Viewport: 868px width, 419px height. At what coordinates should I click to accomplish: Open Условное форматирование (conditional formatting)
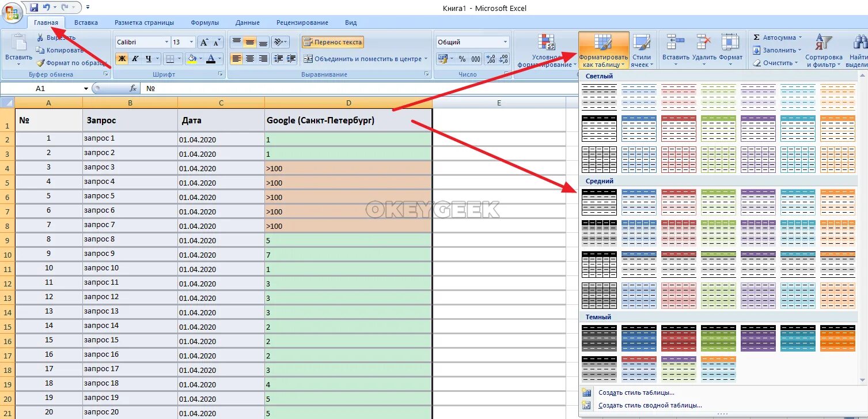(545, 51)
